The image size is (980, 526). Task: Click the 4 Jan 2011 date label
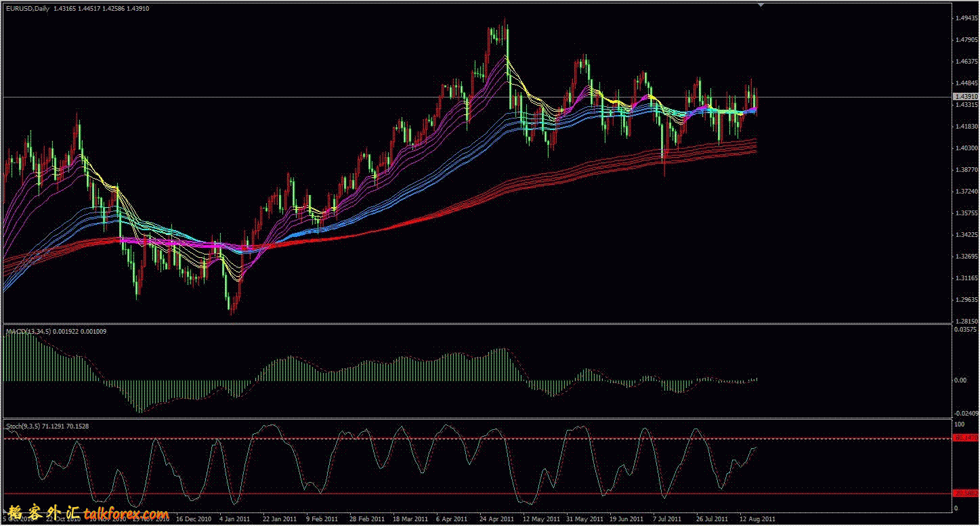[x=236, y=519]
